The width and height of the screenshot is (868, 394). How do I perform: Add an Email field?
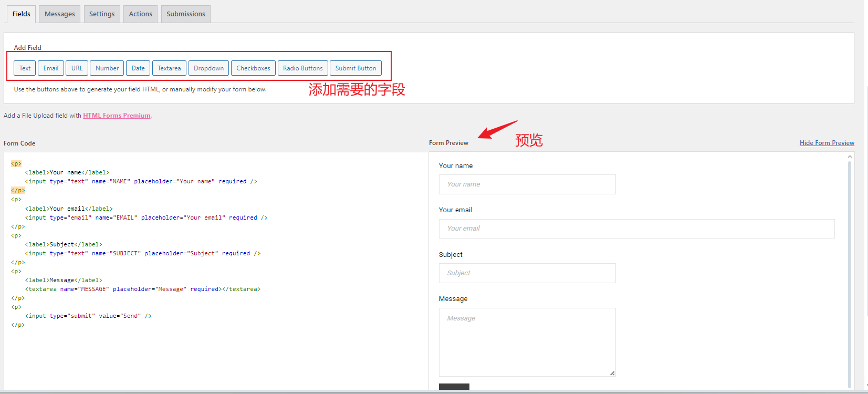coord(51,68)
